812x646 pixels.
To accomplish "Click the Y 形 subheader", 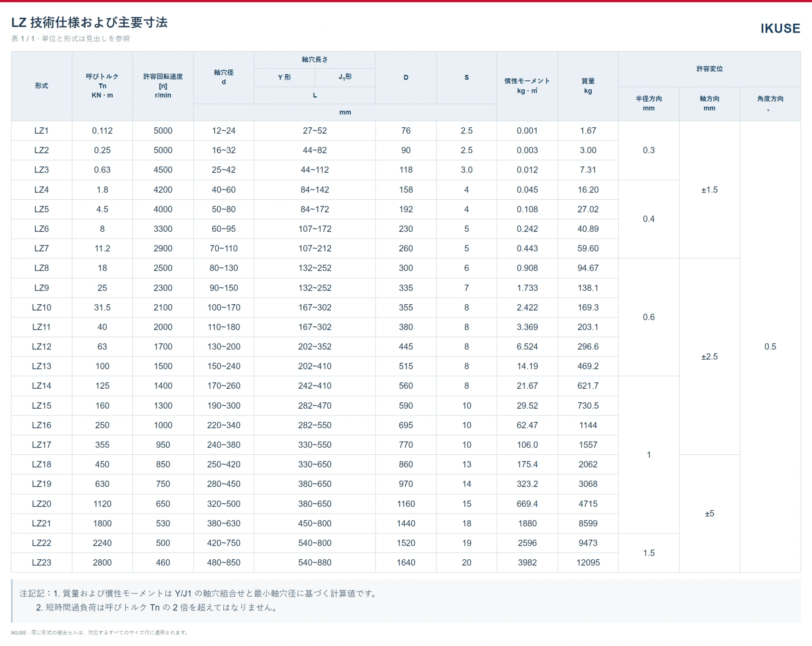I will tap(284, 77).
